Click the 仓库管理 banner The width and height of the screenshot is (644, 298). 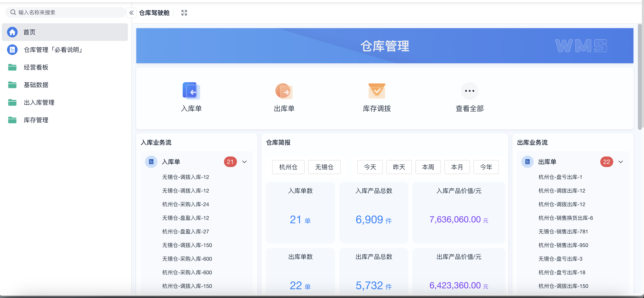(x=384, y=46)
